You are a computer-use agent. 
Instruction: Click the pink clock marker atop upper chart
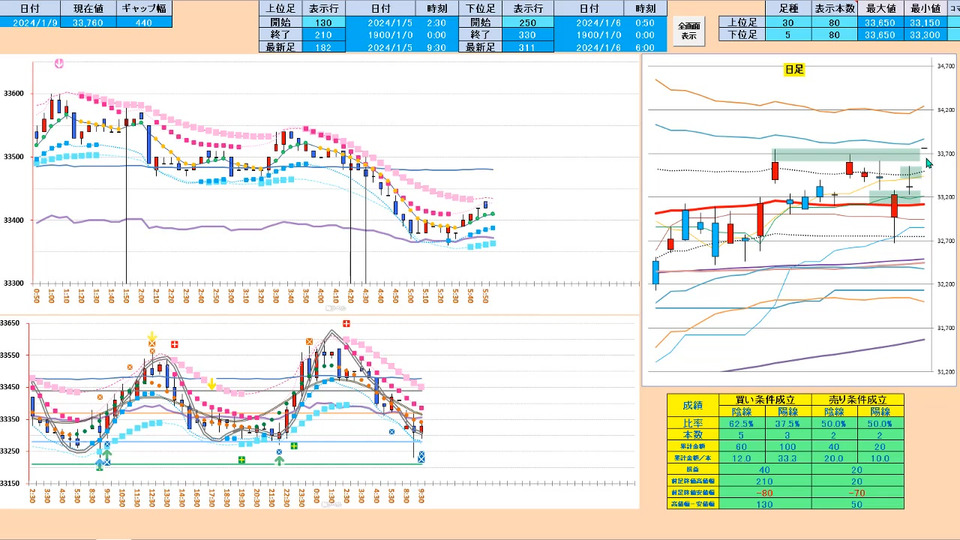59,63
